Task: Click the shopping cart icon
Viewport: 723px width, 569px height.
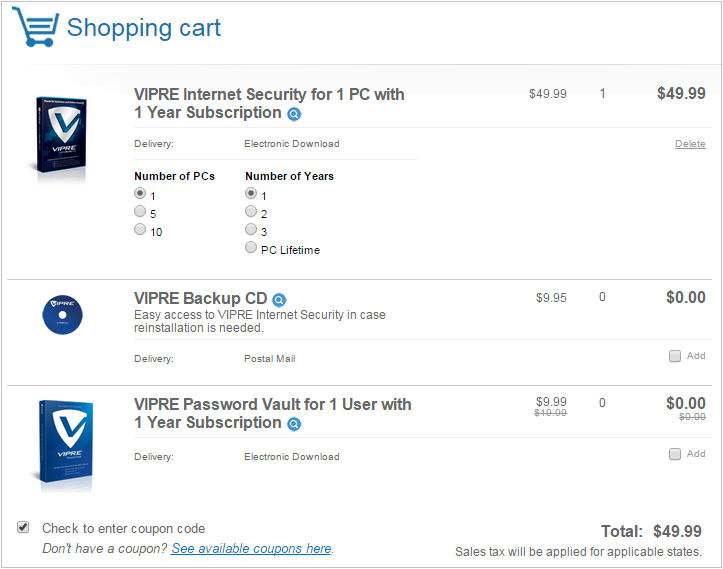Action: point(36,27)
